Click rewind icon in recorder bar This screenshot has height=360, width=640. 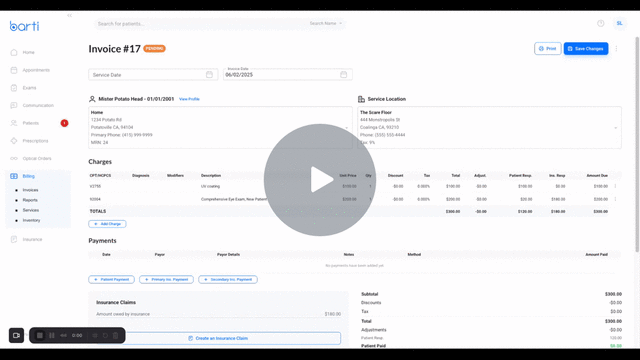63,336
